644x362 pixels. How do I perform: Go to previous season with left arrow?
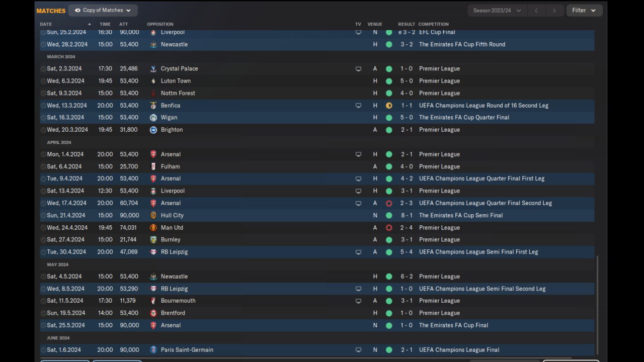click(x=536, y=11)
